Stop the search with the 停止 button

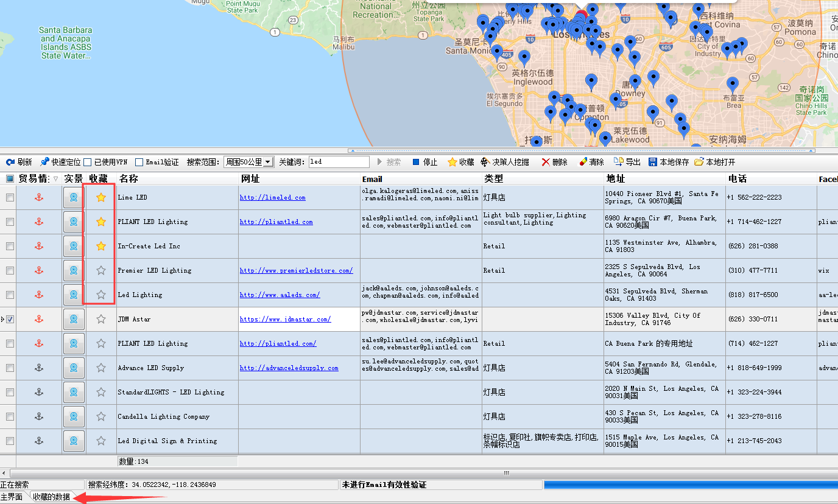point(425,163)
